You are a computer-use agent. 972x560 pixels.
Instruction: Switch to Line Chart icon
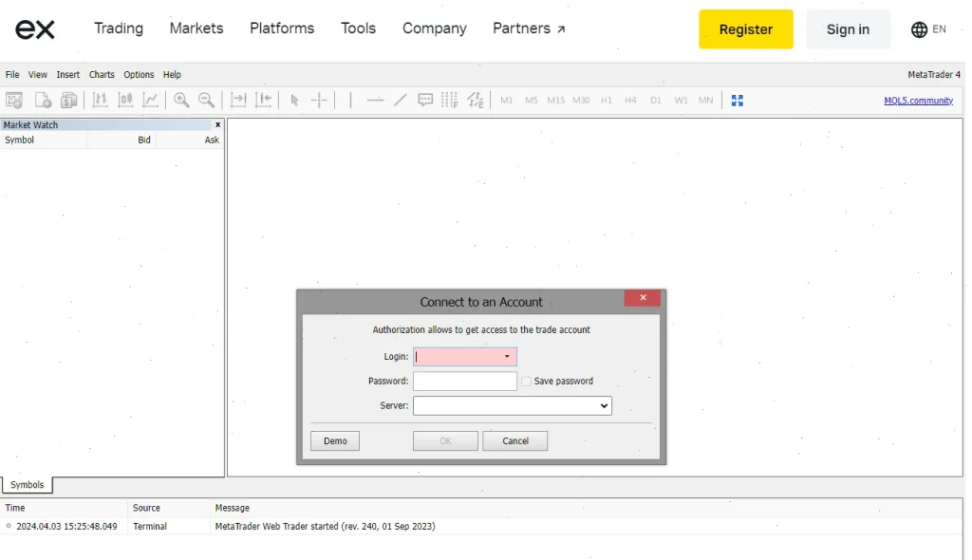[151, 100]
